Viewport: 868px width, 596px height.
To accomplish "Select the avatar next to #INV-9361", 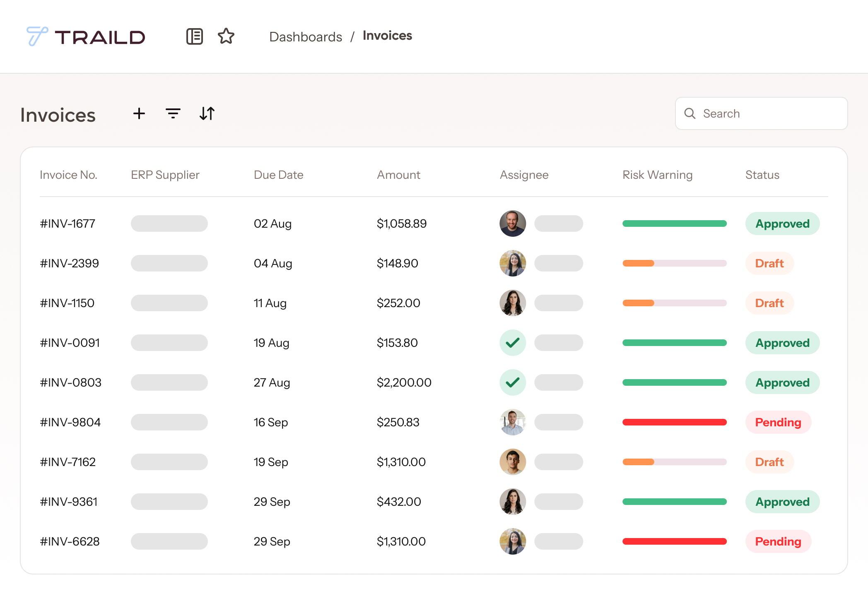I will tap(513, 502).
